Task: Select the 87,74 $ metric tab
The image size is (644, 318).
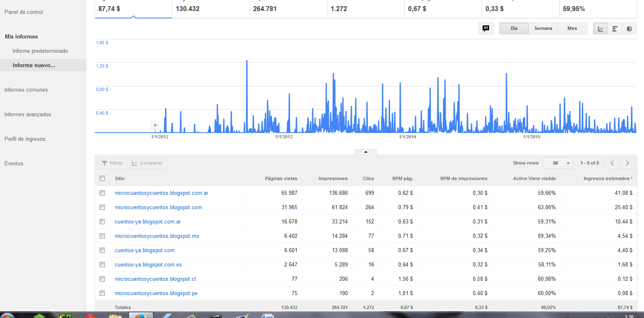Action: point(133,9)
